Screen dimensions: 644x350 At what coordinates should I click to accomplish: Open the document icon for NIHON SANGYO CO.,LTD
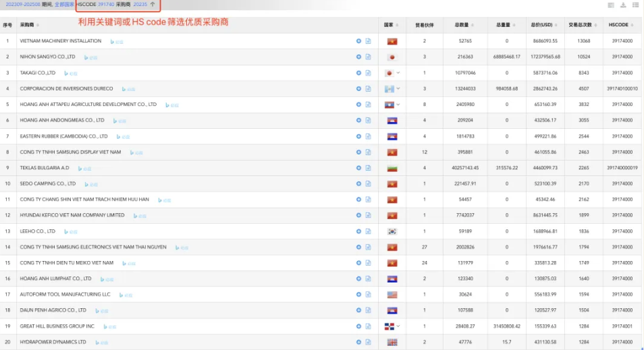click(x=368, y=57)
